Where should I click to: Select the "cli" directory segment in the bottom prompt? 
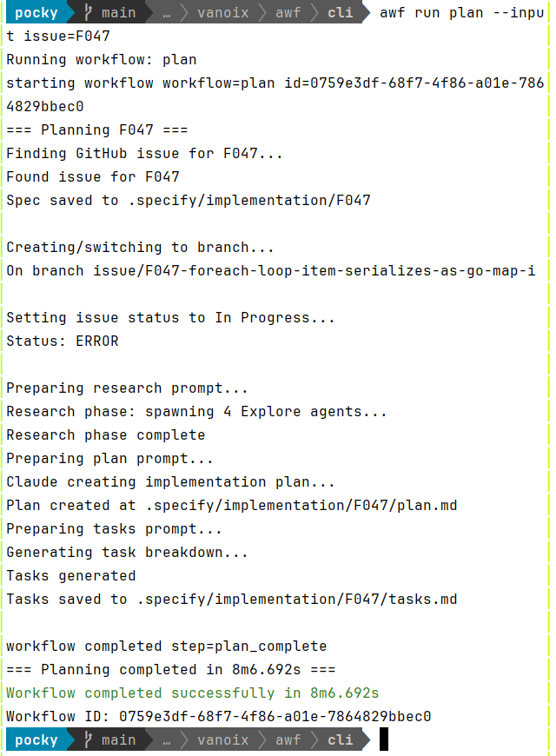pos(340,739)
